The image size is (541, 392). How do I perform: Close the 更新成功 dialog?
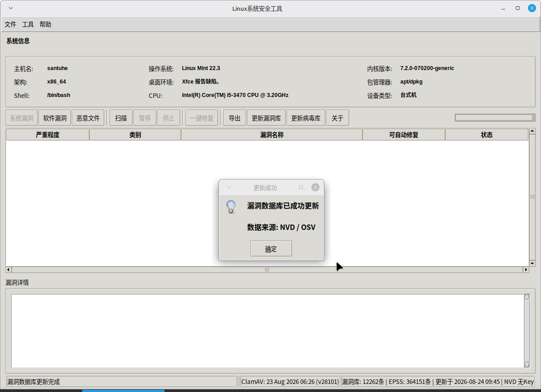(315, 187)
